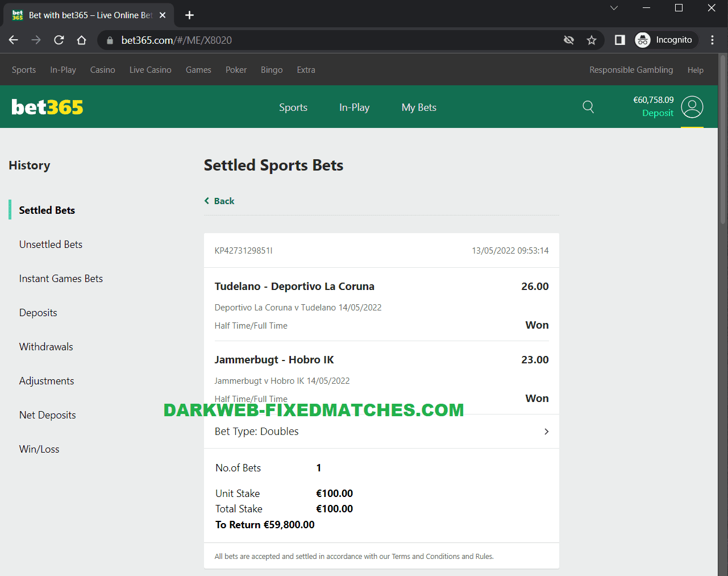
Task: Open tab search chevron in title bar
Action: [614, 8]
